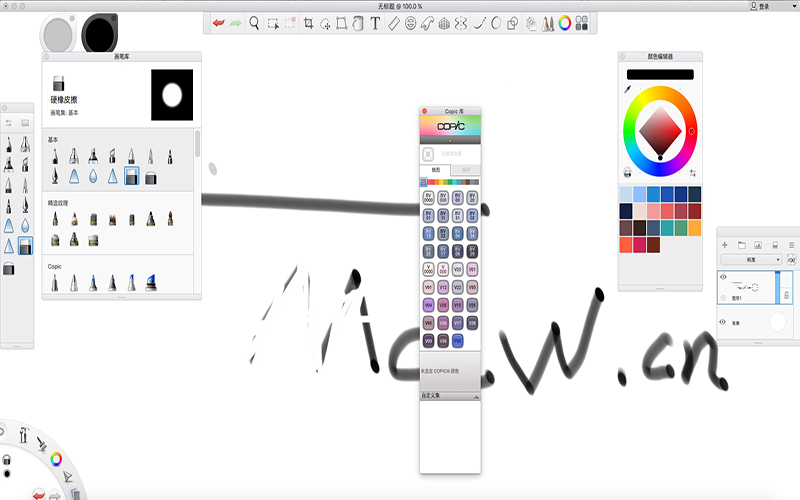Open the layer blend mode dropdown
Viewport: 800px width, 500px height.
pyautogui.click(x=751, y=260)
